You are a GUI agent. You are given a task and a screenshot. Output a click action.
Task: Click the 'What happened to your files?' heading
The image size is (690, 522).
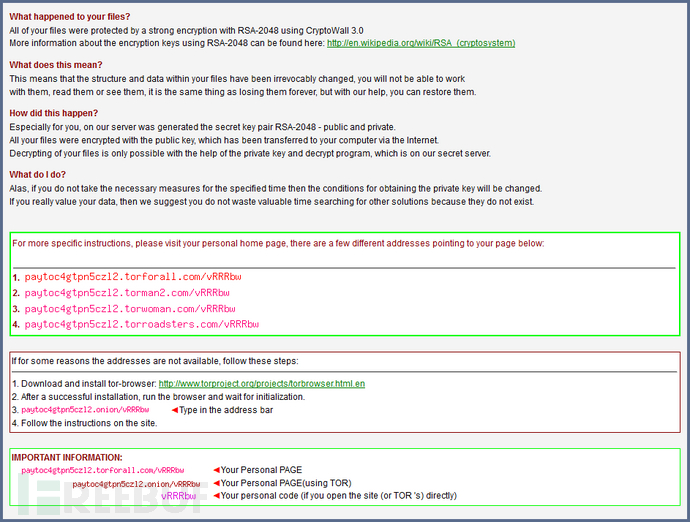coord(70,17)
